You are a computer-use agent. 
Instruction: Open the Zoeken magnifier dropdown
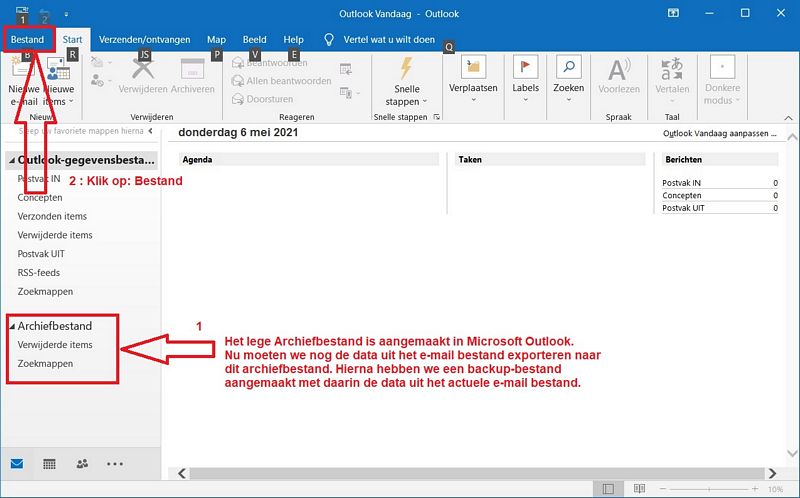coord(568,79)
